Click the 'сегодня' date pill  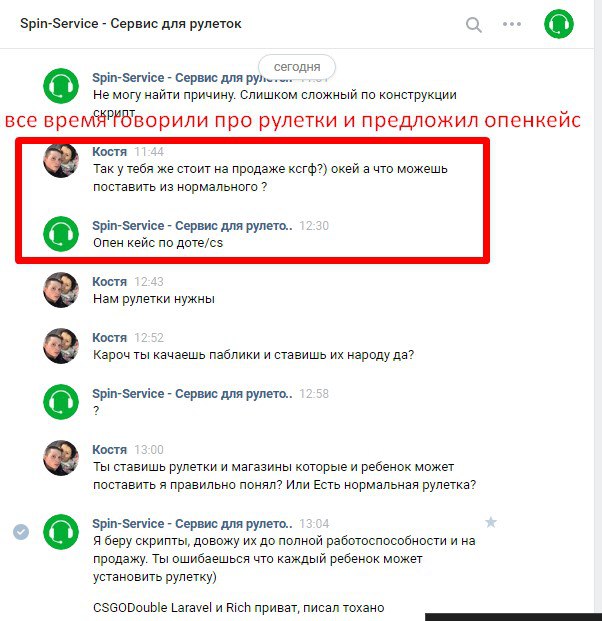pos(297,67)
